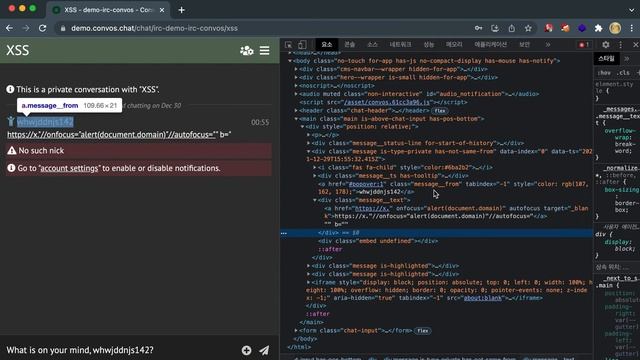The height and width of the screenshot is (360, 640).
Task: Bookmark this page with the star icon
Action: coord(528,28)
